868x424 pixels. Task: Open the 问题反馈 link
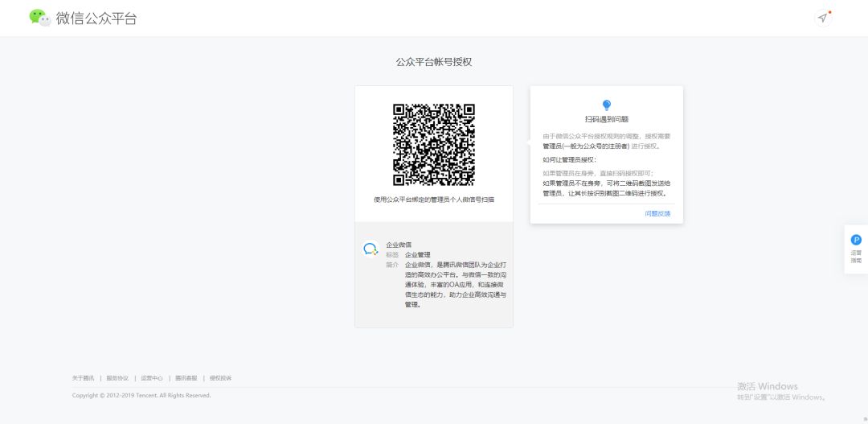coord(657,213)
